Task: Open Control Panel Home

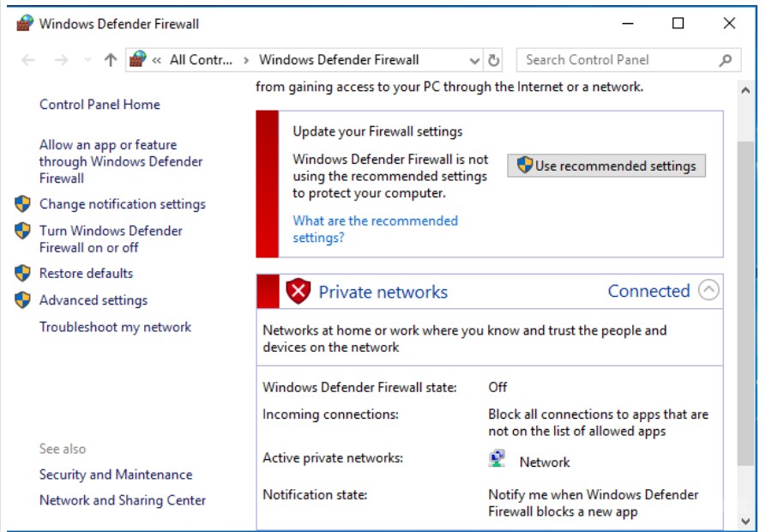Action: pos(100,105)
